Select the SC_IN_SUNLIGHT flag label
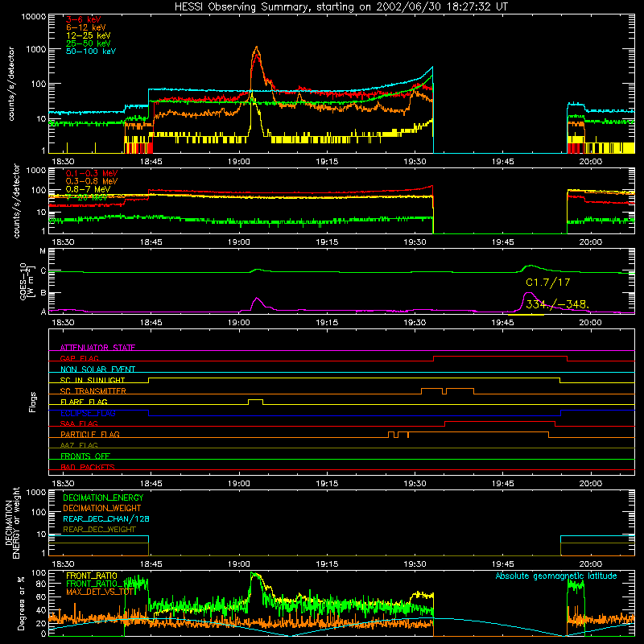This screenshot has height=644, width=644. pyautogui.click(x=93, y=380)
